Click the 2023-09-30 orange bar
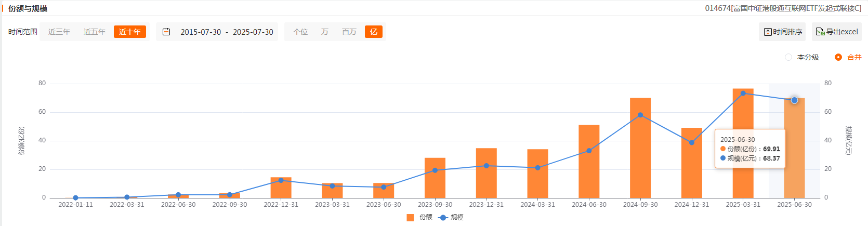This screenshot has width=868, height=226. tap(435, 178)
